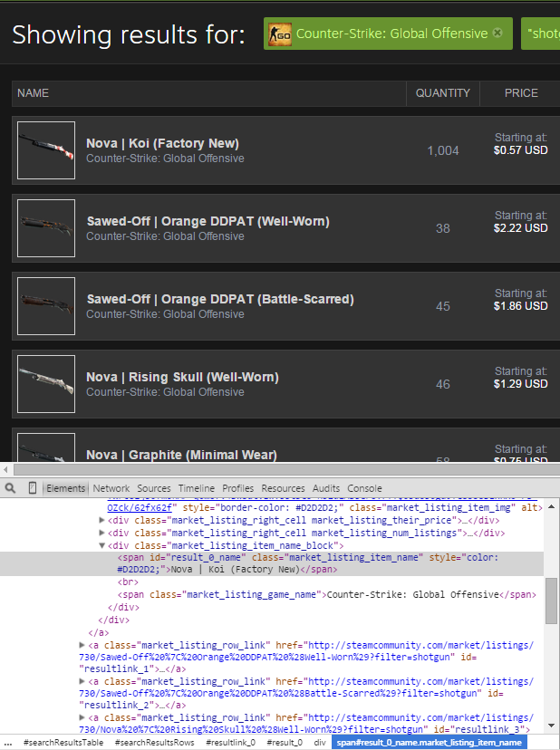
Task: Click the Counter-Strike: Global Offensive filter tag label
Action: click(391, 34)
